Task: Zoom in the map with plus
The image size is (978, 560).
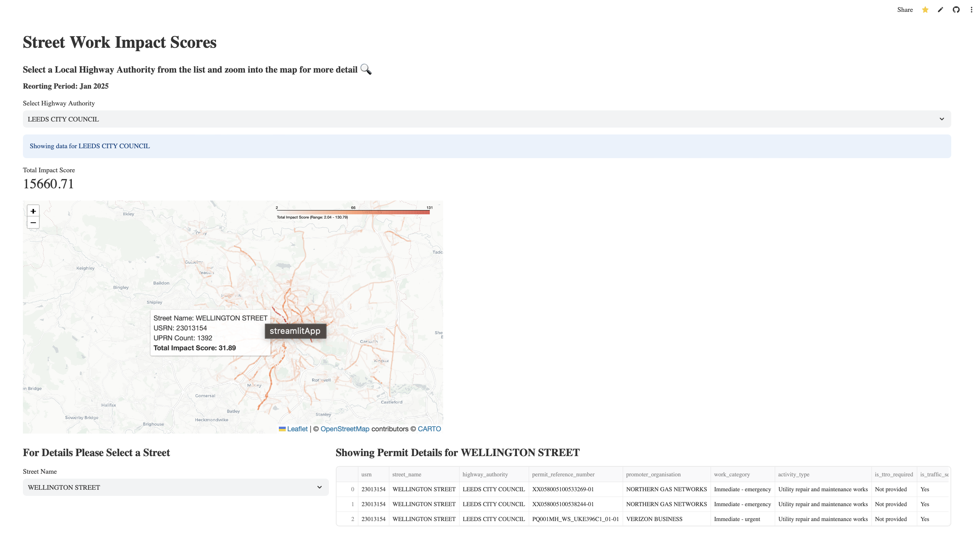Action: point(33,211)
